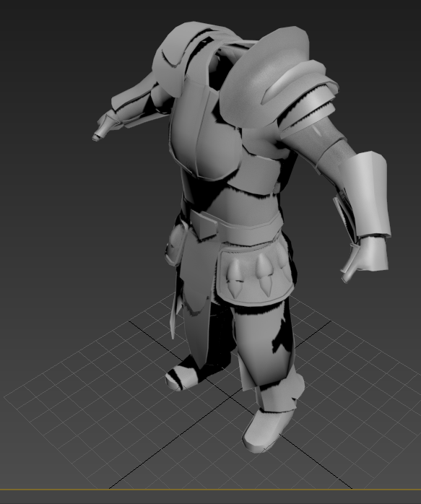Select the near hand of the model
The width and height of the screenshot is (421, 504).
[x=366, y=257]
